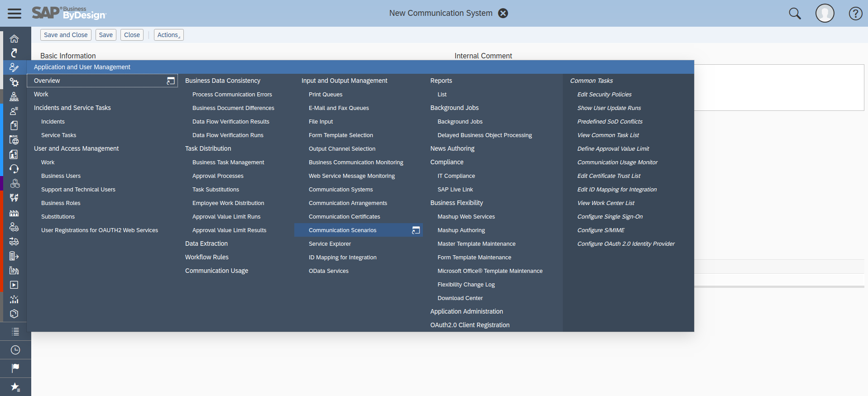Click Internal Comment text area
This screenshot has width=868, height=396.
pos(779,87)
